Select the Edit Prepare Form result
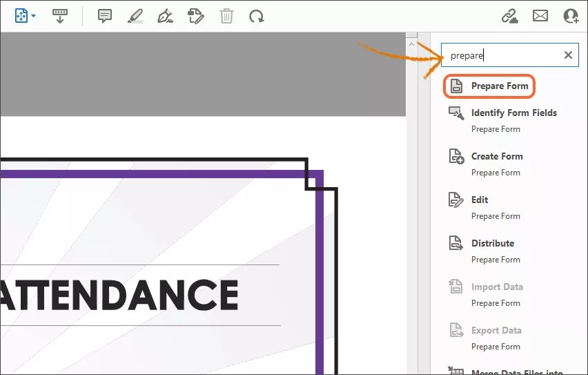The width and height of the screenshot is (588, 375). pyautogui.click(x=480, y=200)
